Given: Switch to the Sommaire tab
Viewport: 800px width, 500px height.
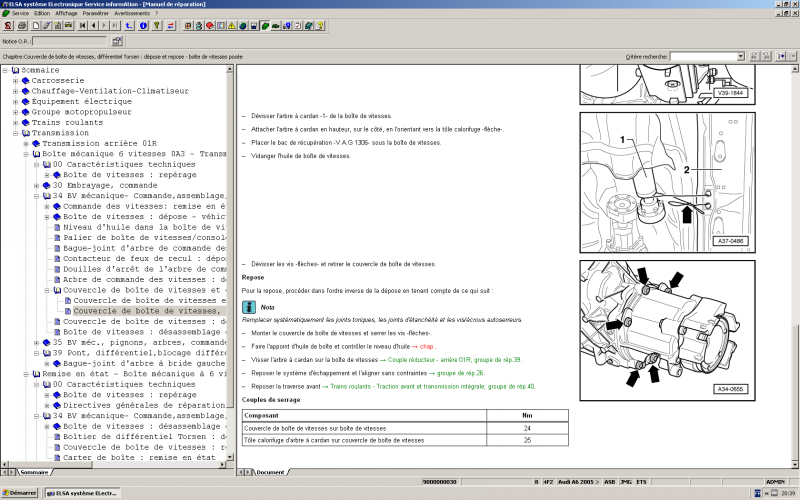Looking at the screenshot, I should point(33,471).
